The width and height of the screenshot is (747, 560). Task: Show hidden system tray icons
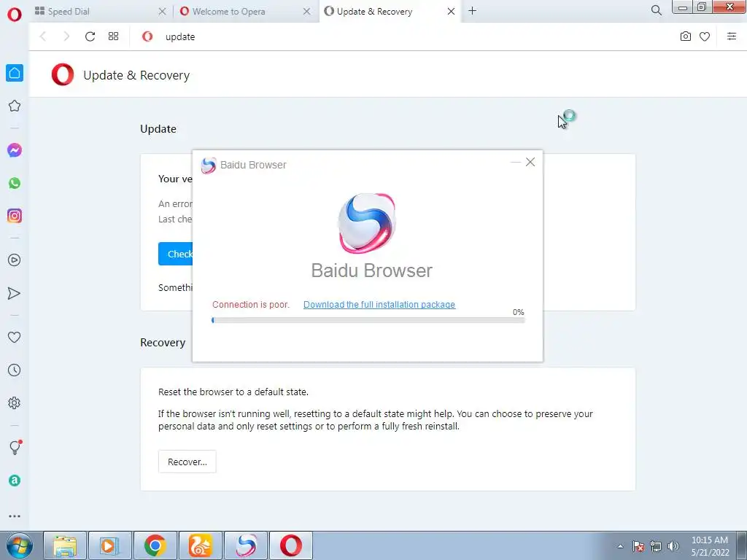coord(620,546)
